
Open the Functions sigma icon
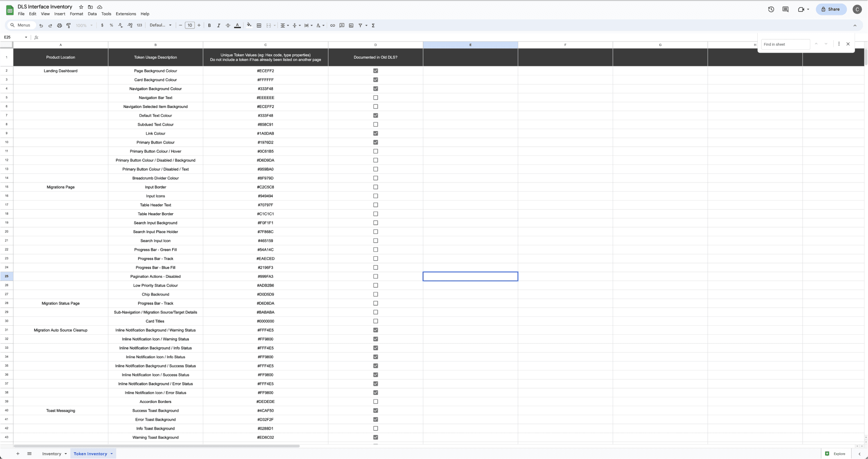tap(373, 26)
